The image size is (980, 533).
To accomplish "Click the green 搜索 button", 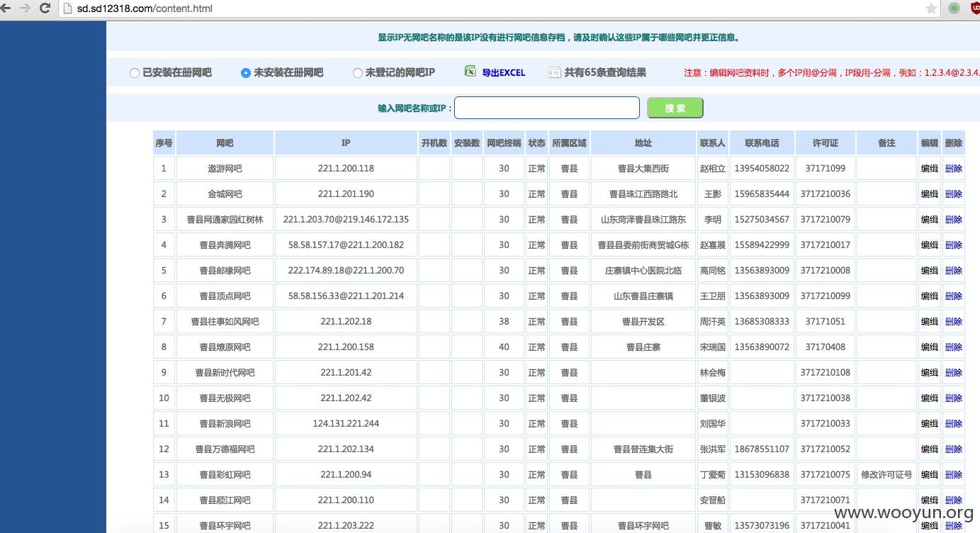I will coord(675,108).
